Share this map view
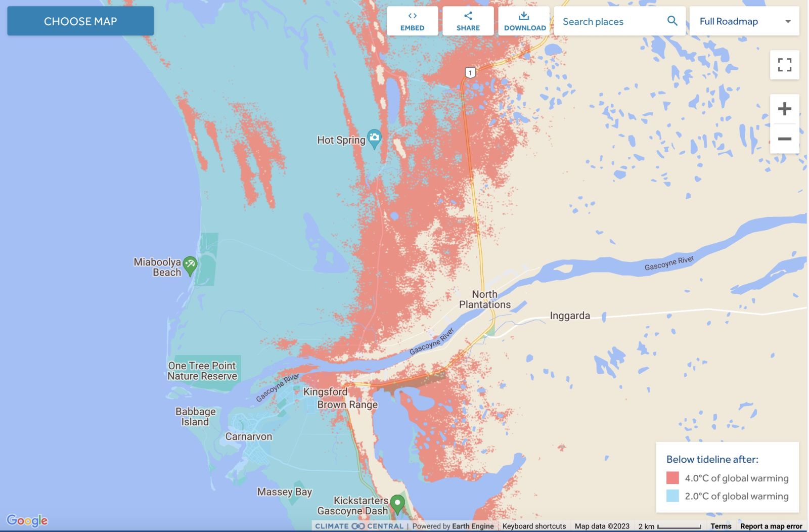The height and width of the screenshot is (532, 809). (468, 21)
